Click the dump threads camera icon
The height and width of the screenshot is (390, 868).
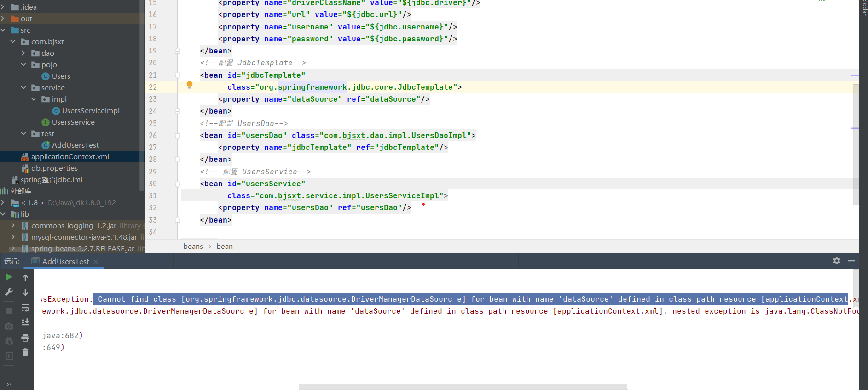point(9,326)
